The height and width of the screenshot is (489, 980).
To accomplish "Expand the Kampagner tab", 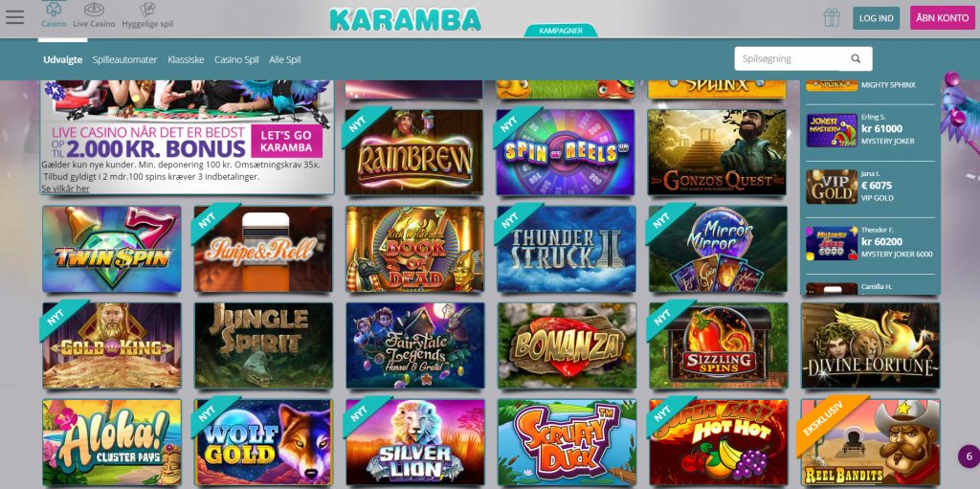I will 561,31.
